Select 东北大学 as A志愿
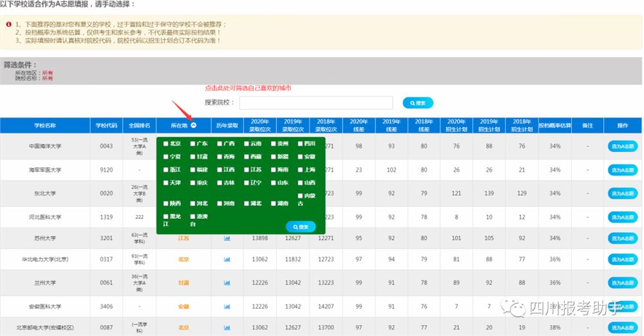The image size is (644, 336). [x=623, y=194]
